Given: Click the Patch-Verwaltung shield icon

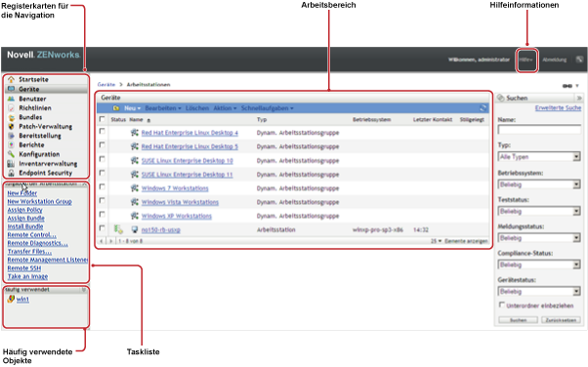Looking at the screenshot, I should [x=12, y=127].
